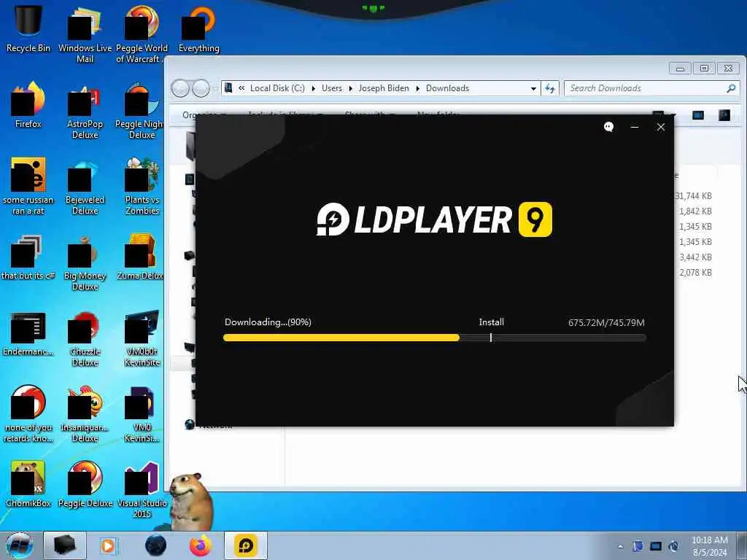Select the Peggle Nights Deluxe desktop icon

click(141, 111)
